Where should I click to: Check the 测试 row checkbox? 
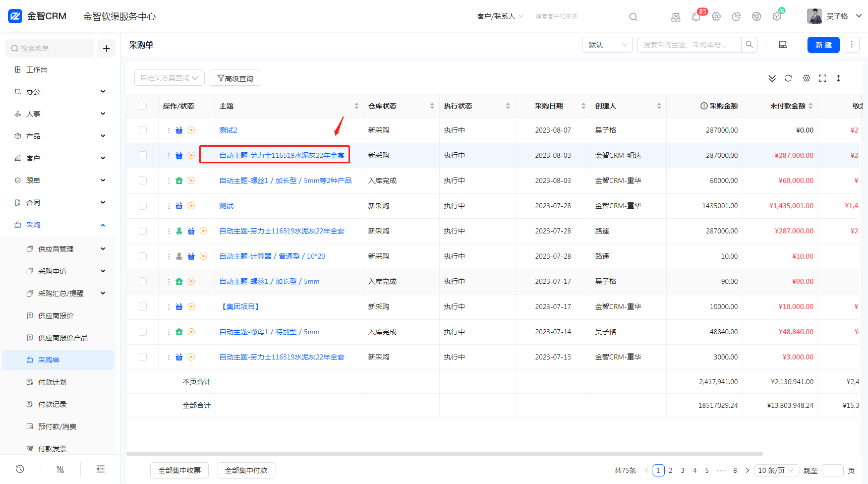[x=143, y=206]
